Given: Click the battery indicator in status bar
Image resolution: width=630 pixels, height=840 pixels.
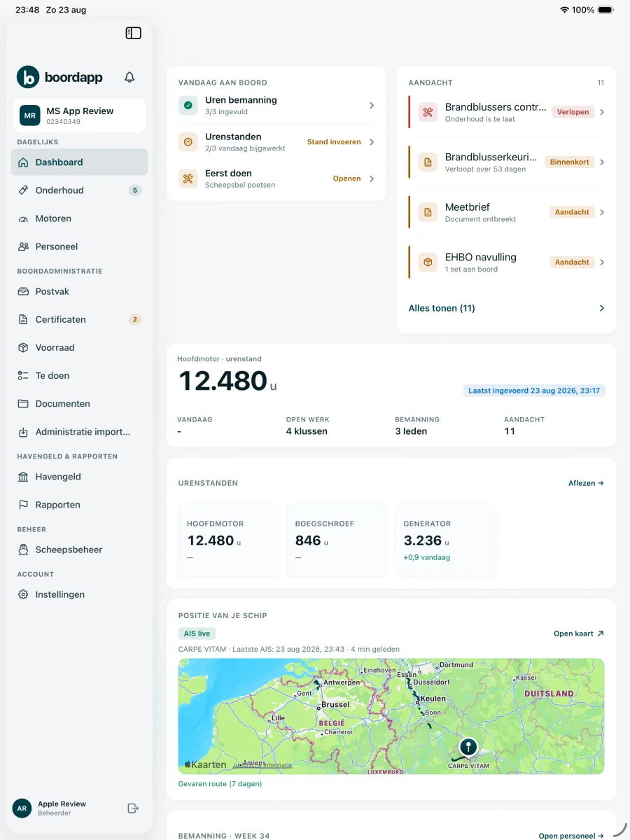Looking at the screenshot, I should click(605, 10).
